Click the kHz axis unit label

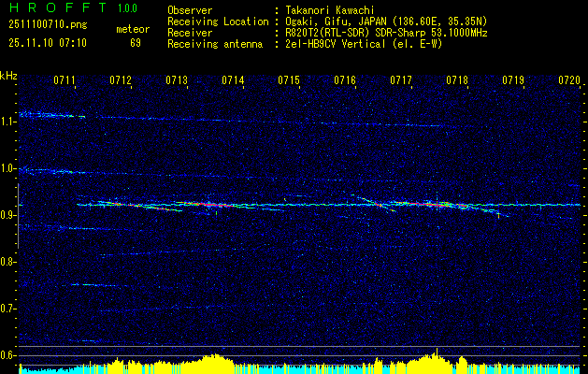8,76
